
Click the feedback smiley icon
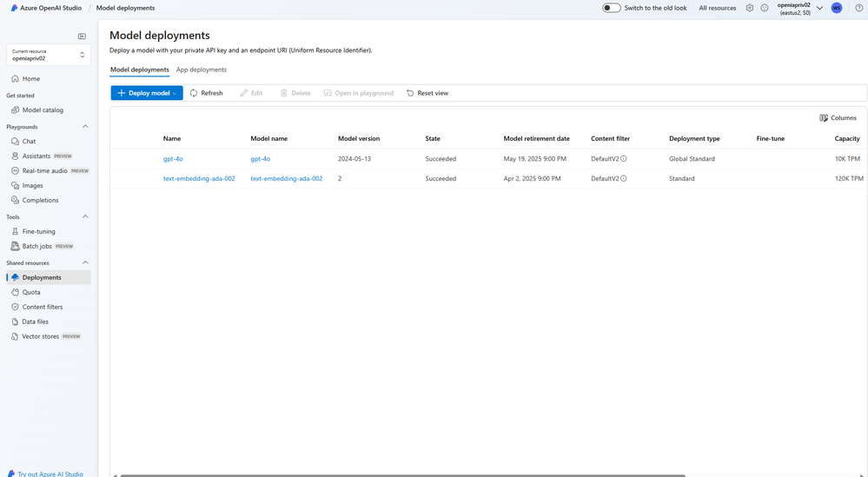(765, 8)
